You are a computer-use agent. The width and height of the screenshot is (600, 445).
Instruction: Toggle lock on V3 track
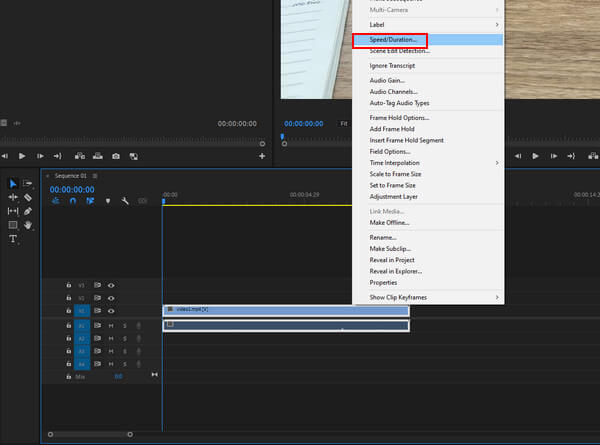click(x=68, y=285)
